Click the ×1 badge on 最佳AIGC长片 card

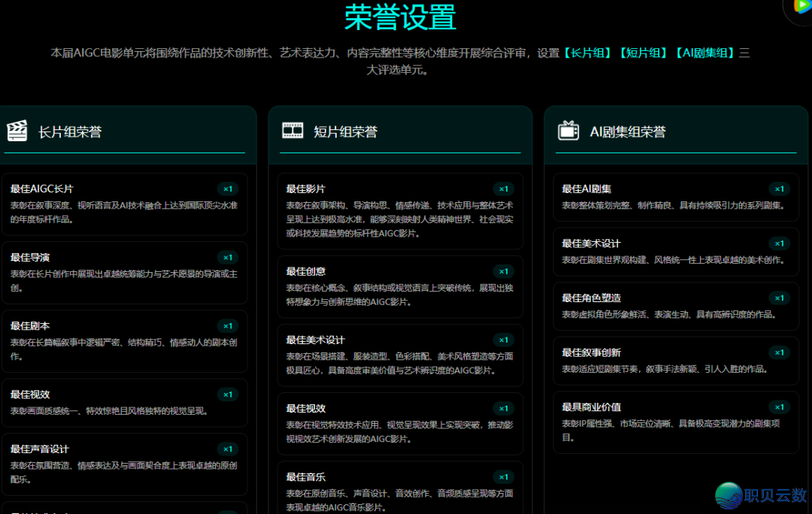[228, 189]
